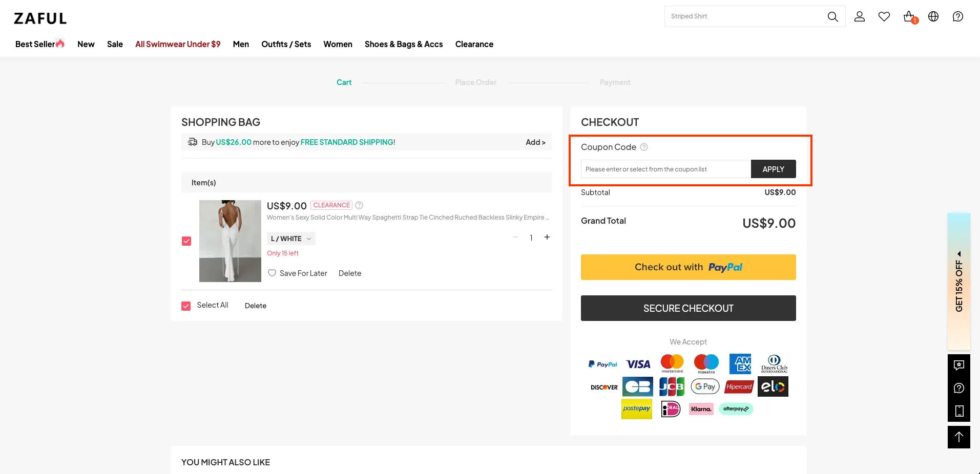Image resolution: width=980 pixels, height=474 pixels.
Task: Click the Clearance tag info icon
Action: [x=359, y=205]
